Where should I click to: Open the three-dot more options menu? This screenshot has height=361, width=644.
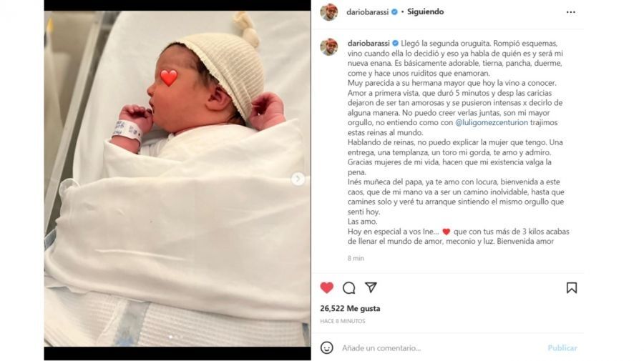click(570, 12)
